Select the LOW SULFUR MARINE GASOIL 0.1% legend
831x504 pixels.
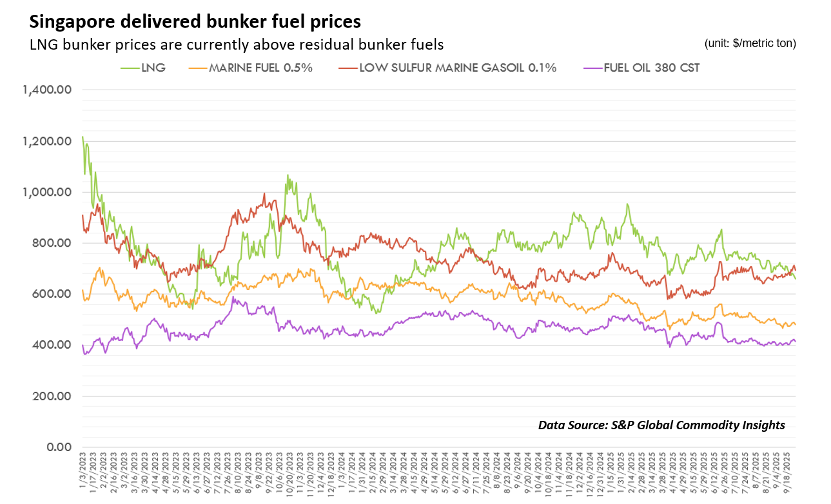pyautogui.click(x=457, y=68)
